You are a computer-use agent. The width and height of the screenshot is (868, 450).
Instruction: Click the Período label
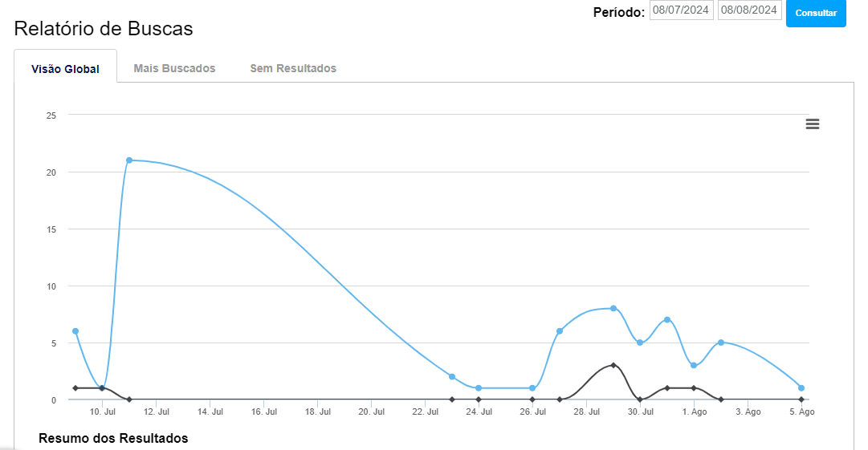point(618,12)
